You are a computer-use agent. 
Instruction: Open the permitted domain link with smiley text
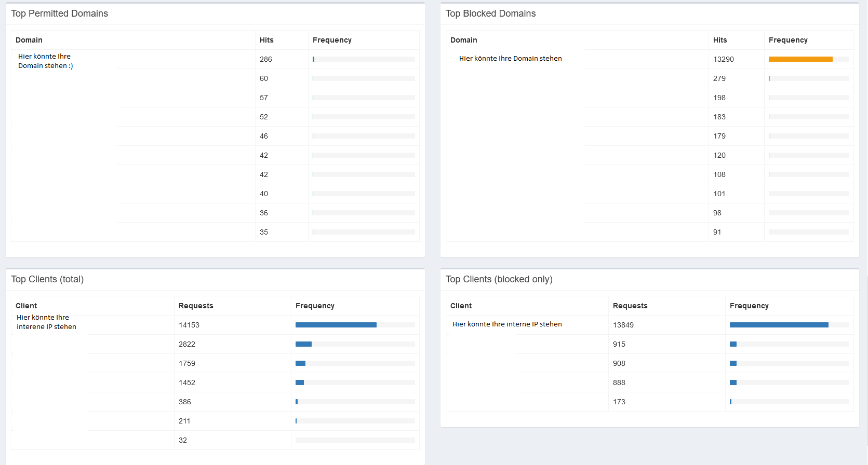point(45,61)
